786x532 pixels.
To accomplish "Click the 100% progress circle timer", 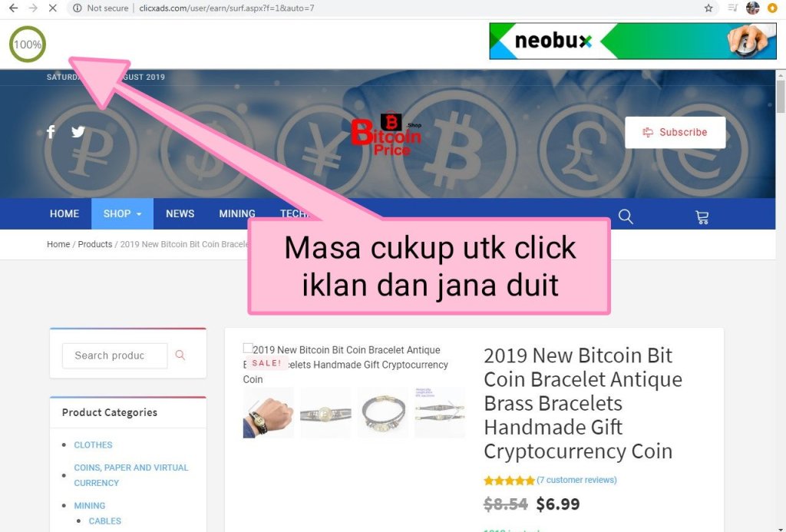I will 28,44.
